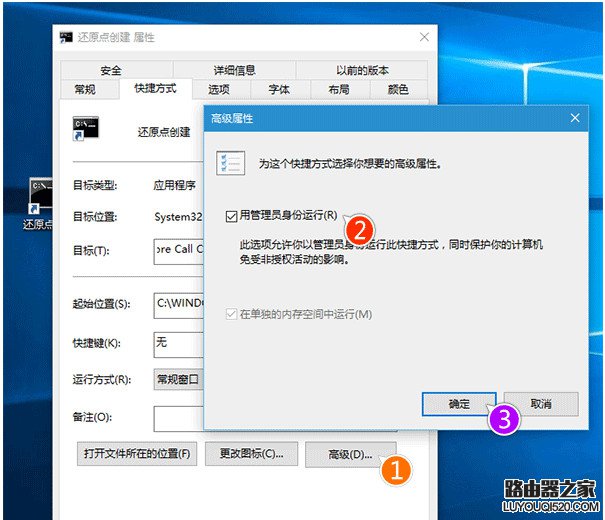The height and width of the screenshot is (520, 605).
Task: Switch to the 详细信息 tab
Action: coord(235,70)
